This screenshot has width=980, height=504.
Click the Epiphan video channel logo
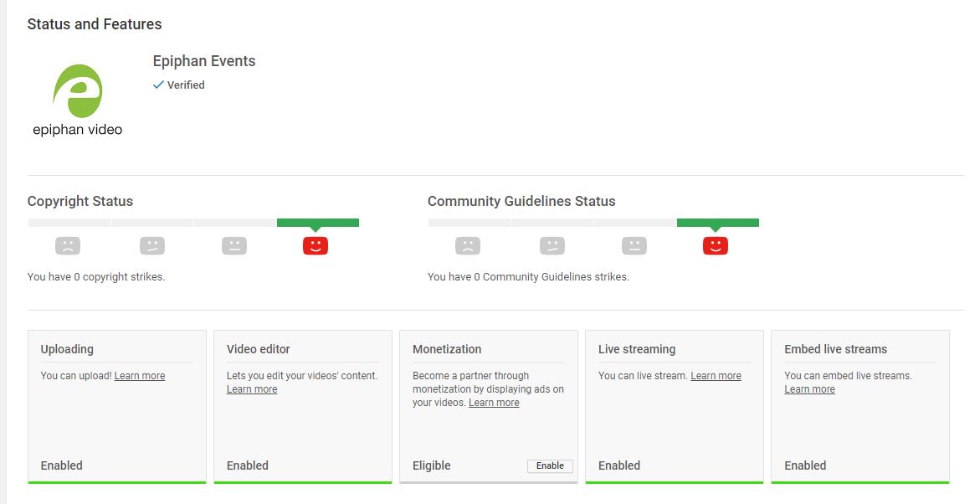coord(77,99)
